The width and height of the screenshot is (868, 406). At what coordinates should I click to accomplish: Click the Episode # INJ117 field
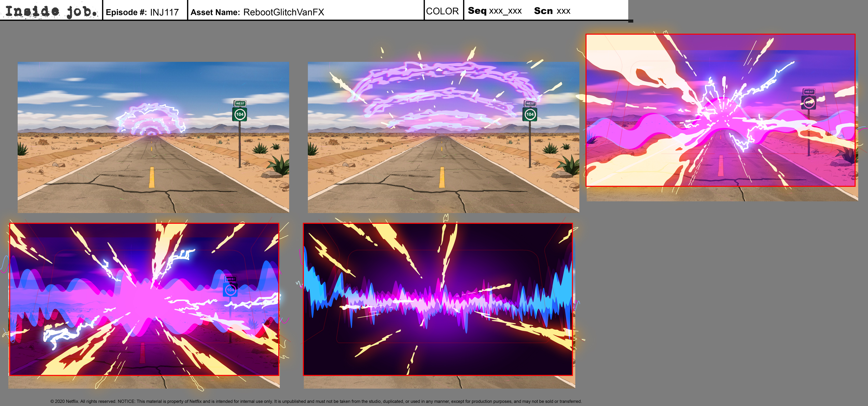[x=142, y=12]
